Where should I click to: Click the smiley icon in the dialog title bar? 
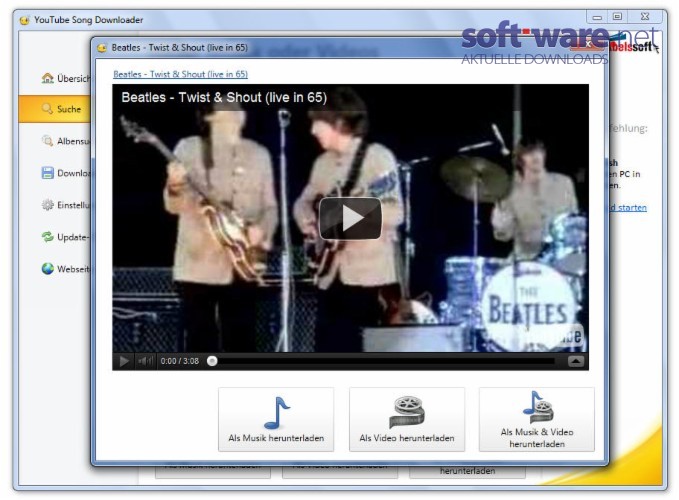(x=102, y=48)
